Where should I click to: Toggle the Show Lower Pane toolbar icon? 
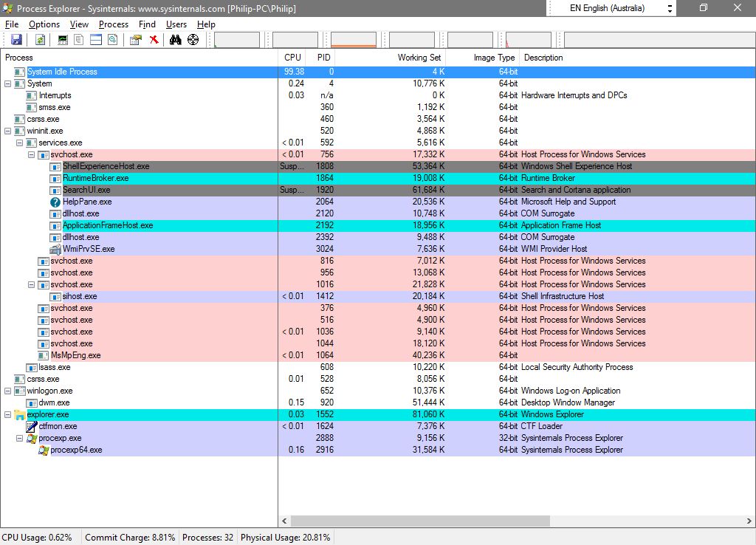point(96,40)
